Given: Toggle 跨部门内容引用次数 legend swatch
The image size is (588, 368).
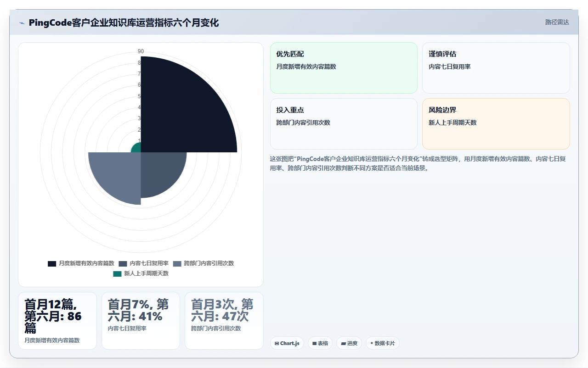Looking at the screenshot, I should 177,263.
